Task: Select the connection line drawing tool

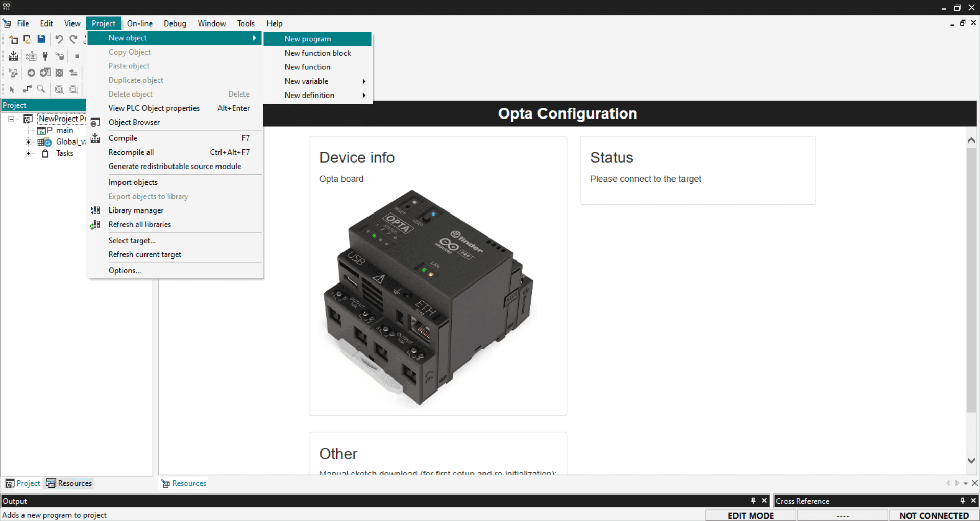Action: (x=27, y=89)
